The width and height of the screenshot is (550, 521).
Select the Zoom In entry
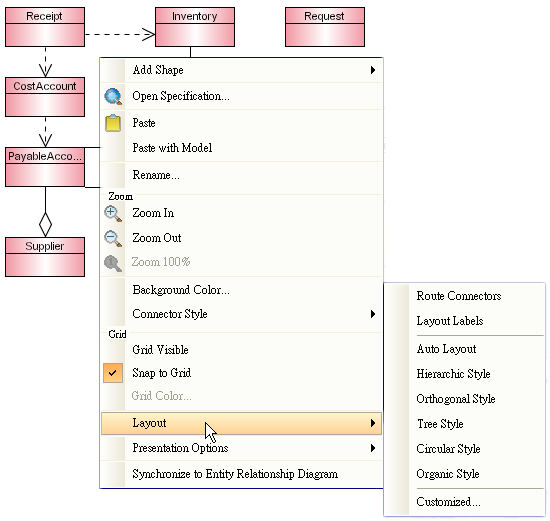241,213
